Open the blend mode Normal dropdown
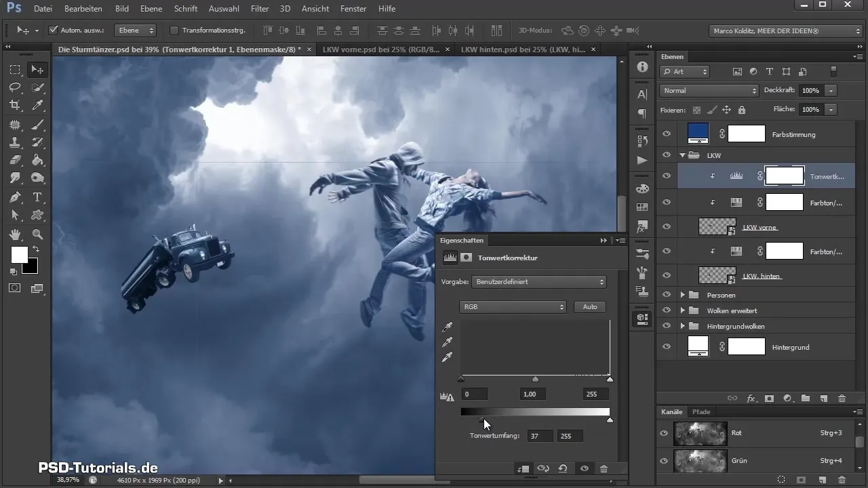 pos(709,90)
